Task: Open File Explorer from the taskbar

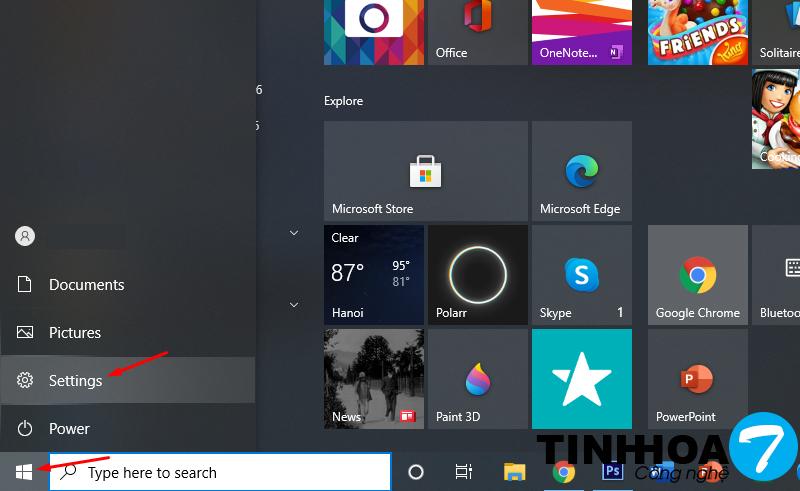Action: pyautogui.click(x=514, y=472)
